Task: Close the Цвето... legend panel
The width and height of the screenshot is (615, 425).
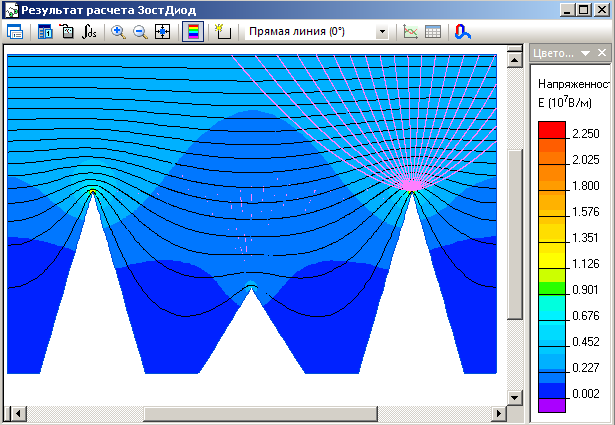Action: pos(602,53)
